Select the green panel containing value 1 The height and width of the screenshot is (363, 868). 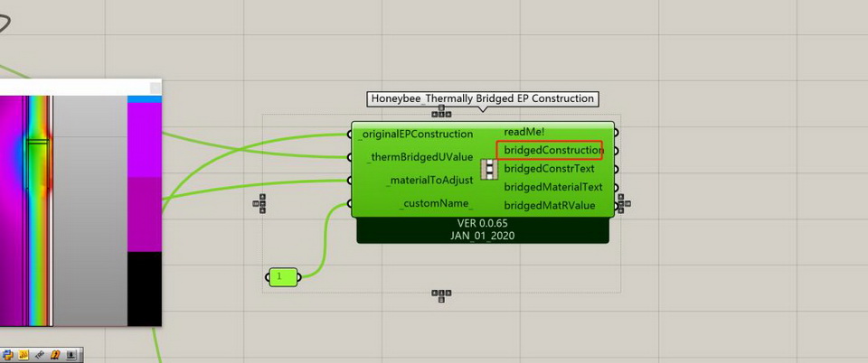click(x=282, y=276)
